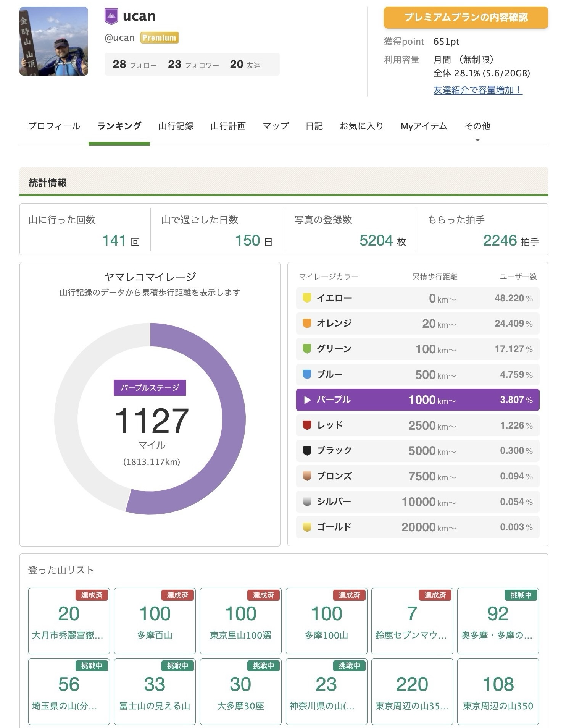Click the 23 フォロワー count

coord(193,64)
